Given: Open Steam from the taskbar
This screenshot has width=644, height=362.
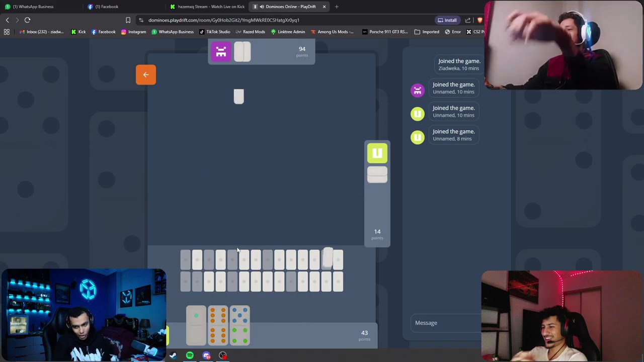Looking at the screenshot, I should pos(173,355).
